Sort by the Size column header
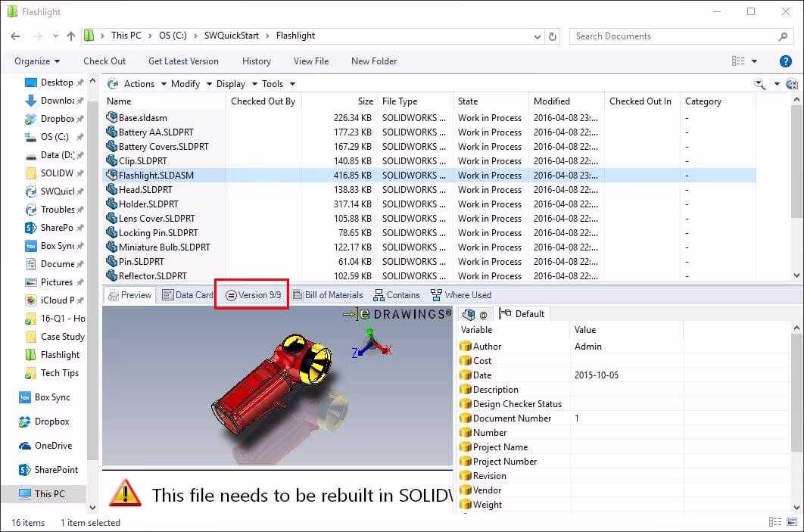This screenshot has width=804, height=532. pyautogui.click(x=339, y=101)
